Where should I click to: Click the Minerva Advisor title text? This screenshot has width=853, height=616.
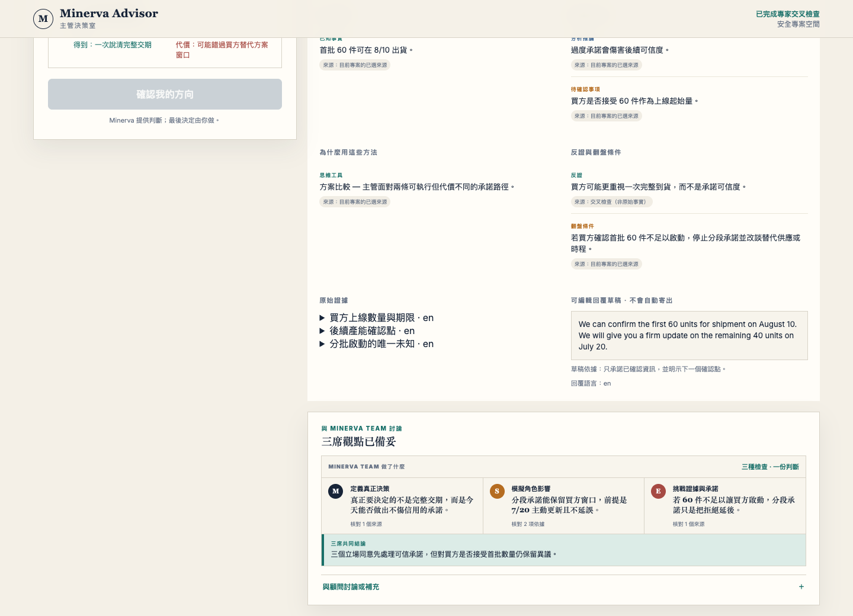[109, 13]
